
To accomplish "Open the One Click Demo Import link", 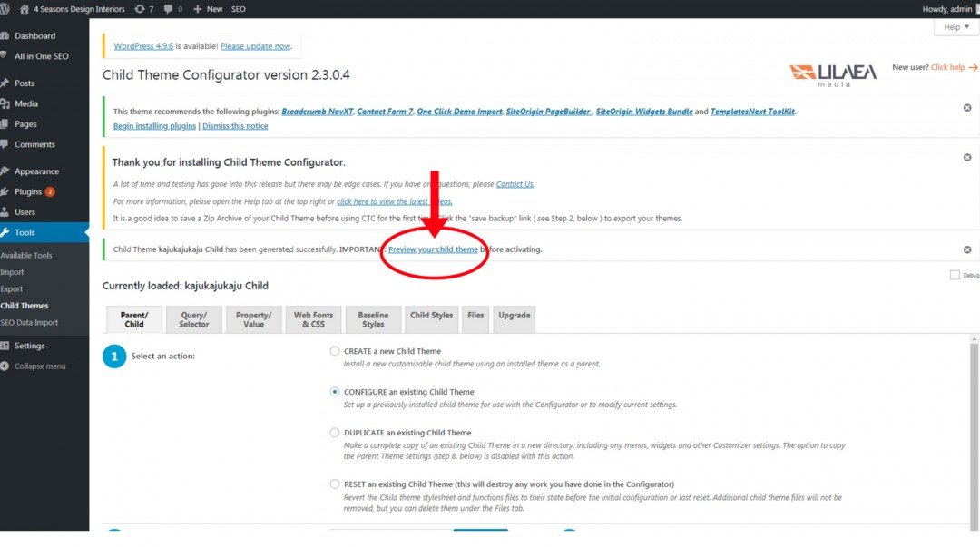I will click(x=459, y=112).
